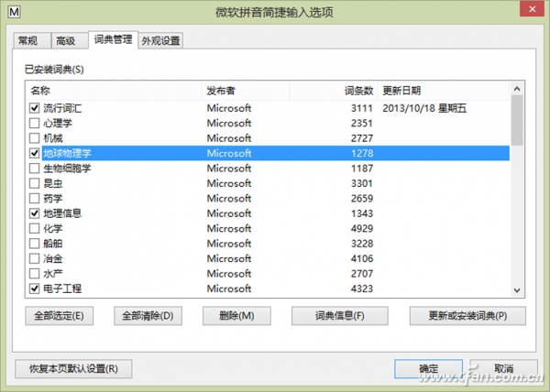Confirm with the 确定 button
The height and width of the screenshot is (392, 550).
click(429, 369)
